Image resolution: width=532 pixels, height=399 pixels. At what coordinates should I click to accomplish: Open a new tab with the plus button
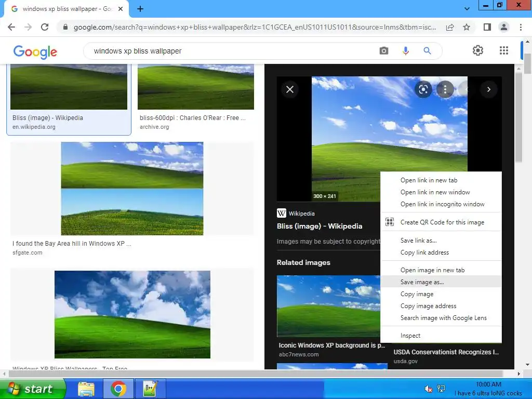point(140,9)
